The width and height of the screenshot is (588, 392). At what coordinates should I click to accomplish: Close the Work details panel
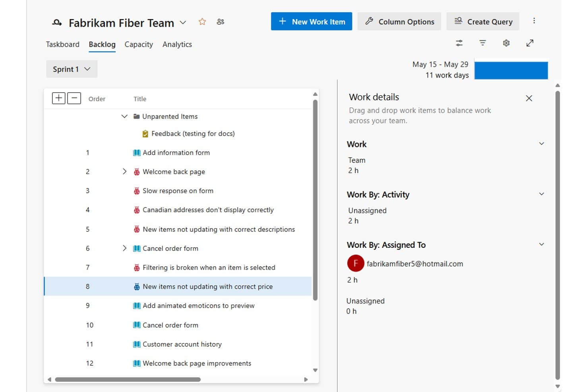click(529, 98)
